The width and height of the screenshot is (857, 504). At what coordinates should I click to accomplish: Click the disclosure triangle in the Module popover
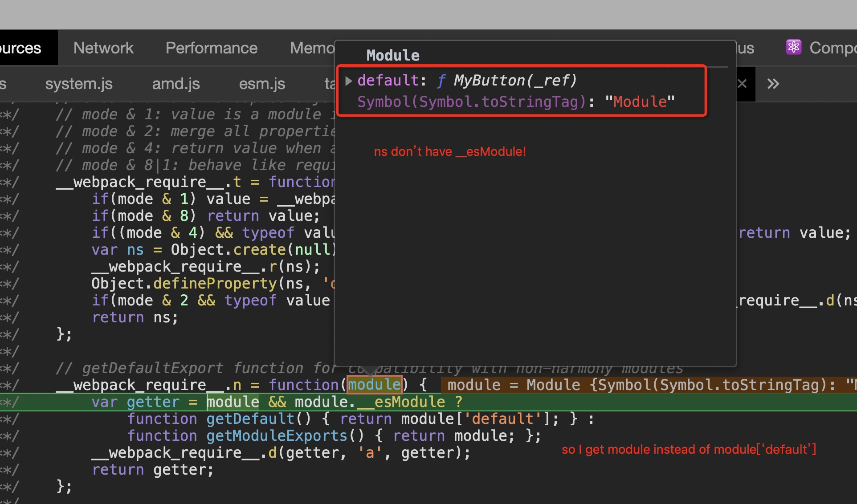pyautogui.click(x=349, y=81)
